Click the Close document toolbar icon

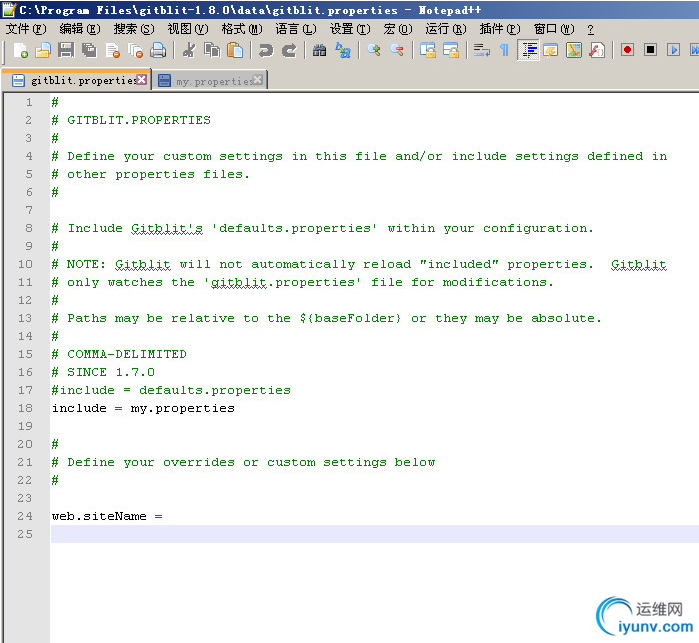[x=112, y=50]
